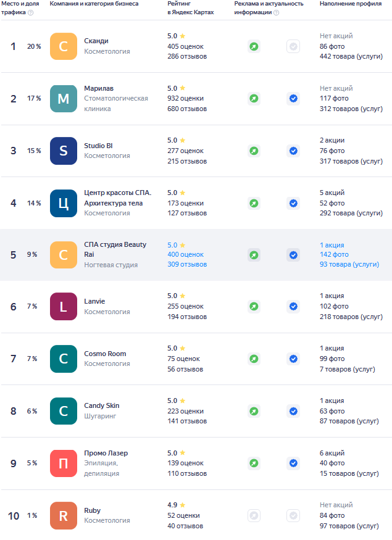Image resolution: width=392 pixels, height=540 pixels.
Task: Select company name 'Сканди'
Action: (96, 41)
